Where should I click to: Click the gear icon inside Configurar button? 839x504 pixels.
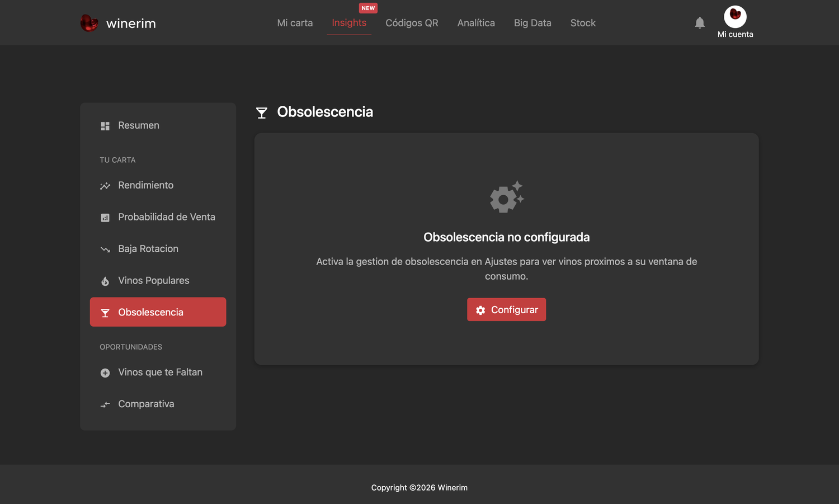click(x=480, y=310)
